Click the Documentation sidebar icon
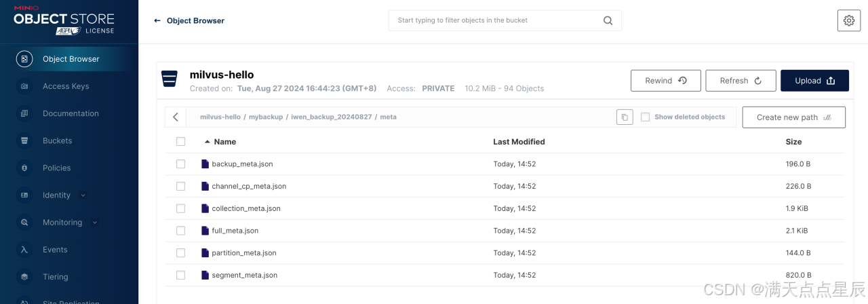Image resolution: width=868 pixels, height=304 pixels. coord(24,113)
